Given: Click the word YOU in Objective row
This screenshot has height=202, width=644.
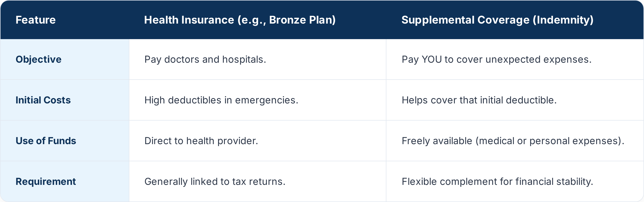Looking at the screenshot, I should pyautogui.click(x=432, y=59).
